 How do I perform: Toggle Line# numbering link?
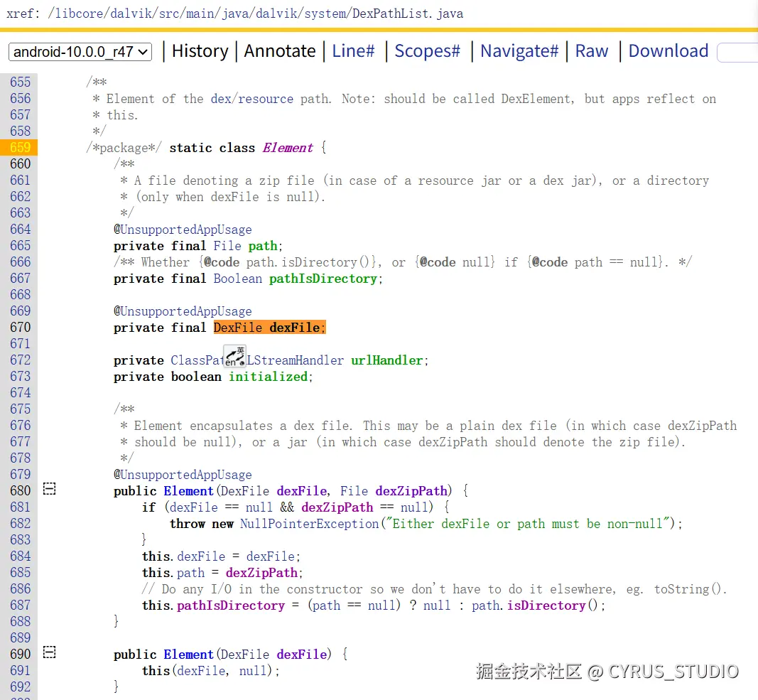(x=353, y=50)
